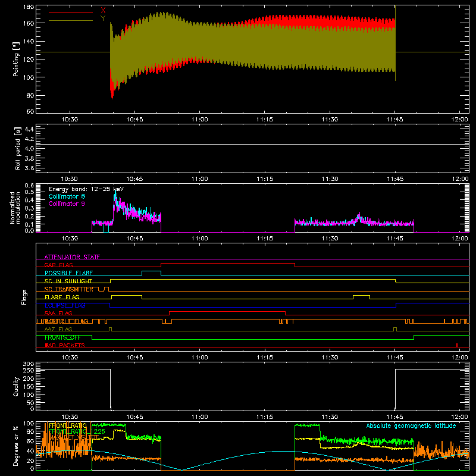Click the cyan "Collimator 8" legend label

click(67, 196)
